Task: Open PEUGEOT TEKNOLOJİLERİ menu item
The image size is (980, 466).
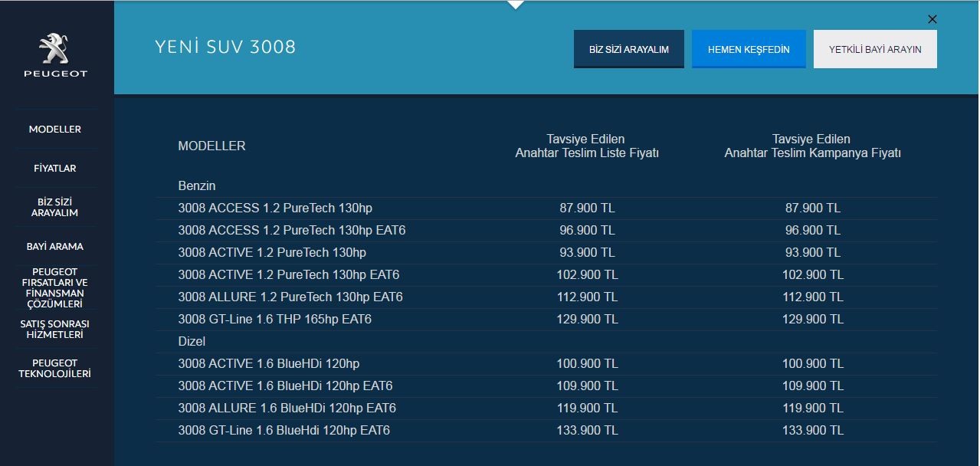Action: click(x=55, y=368)
